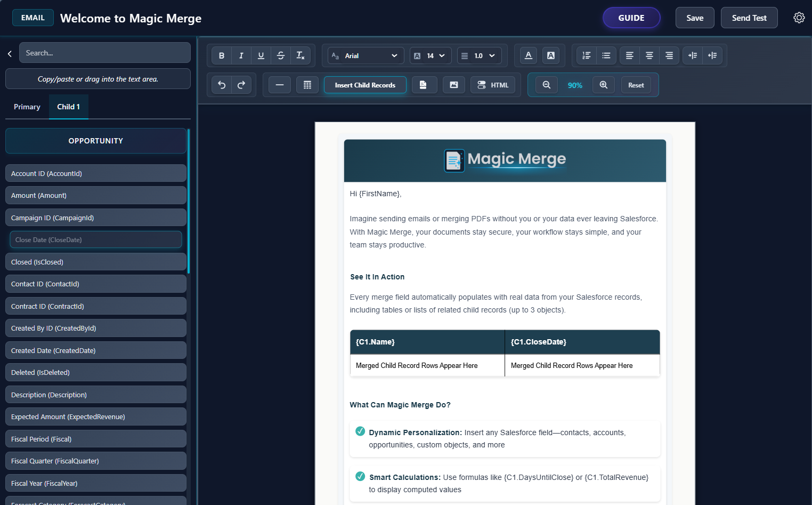Image resolution: width=812 pixels, height=505 pixels.
Task: Open the Arial font family dropdown
Action: [x=365, y=55]
